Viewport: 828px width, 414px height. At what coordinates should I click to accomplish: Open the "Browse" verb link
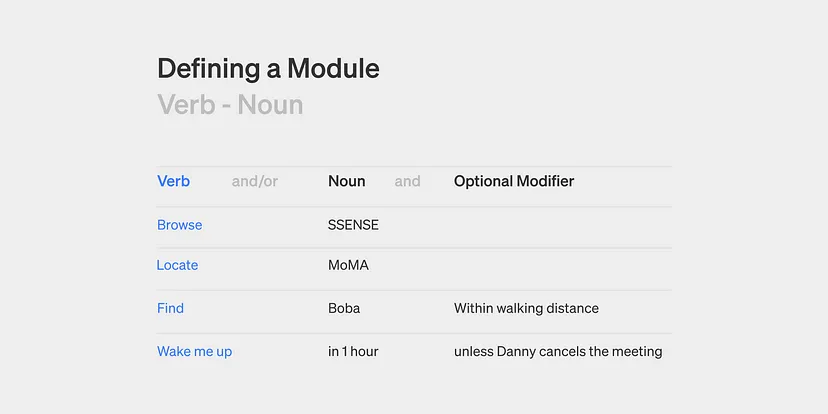click(x=179, y=225)
